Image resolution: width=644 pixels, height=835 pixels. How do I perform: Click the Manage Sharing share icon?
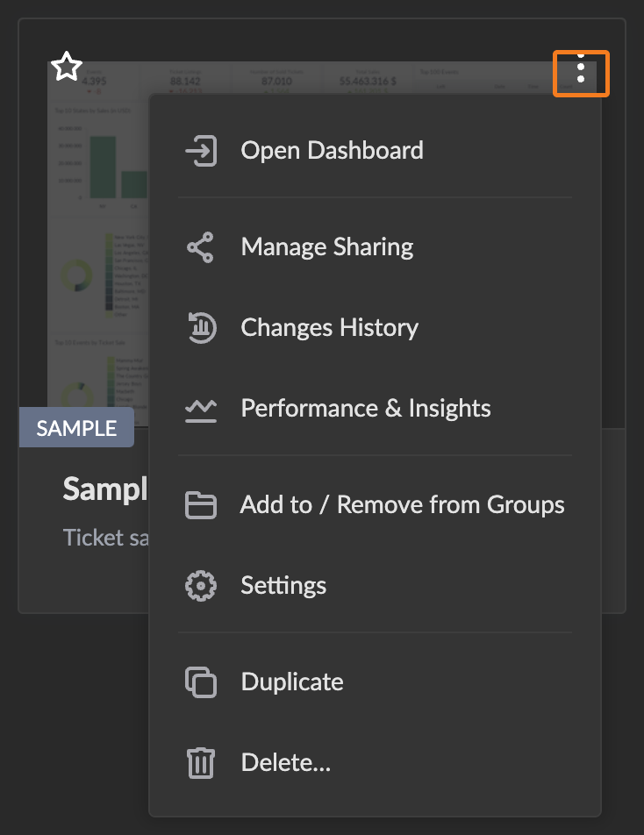tap(201, 247)
